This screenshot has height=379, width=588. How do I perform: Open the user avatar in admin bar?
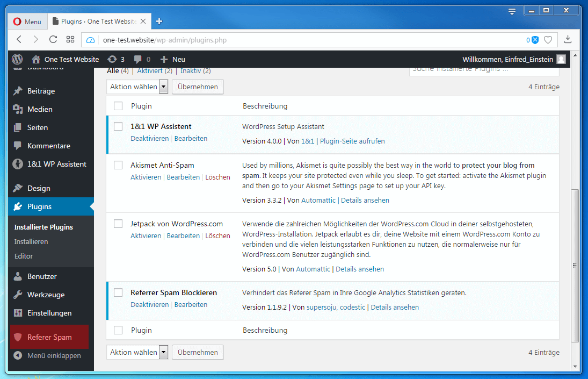[x=561, y=59]
